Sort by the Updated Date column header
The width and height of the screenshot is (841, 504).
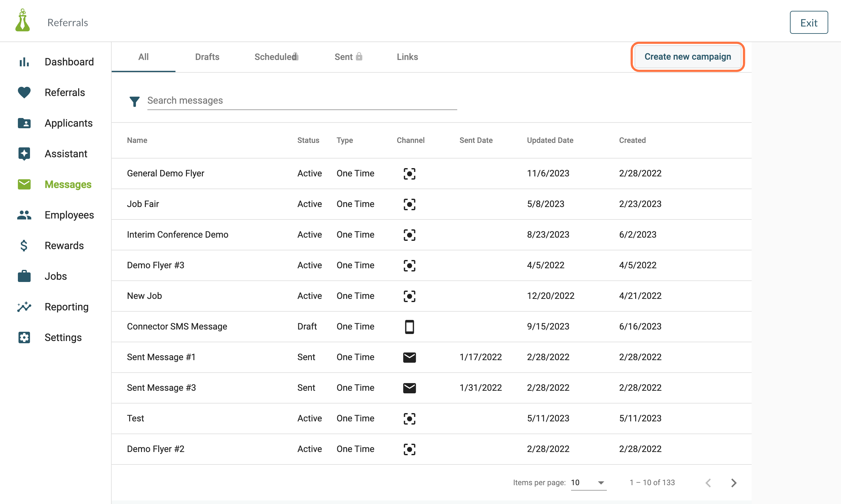(550, 140)
